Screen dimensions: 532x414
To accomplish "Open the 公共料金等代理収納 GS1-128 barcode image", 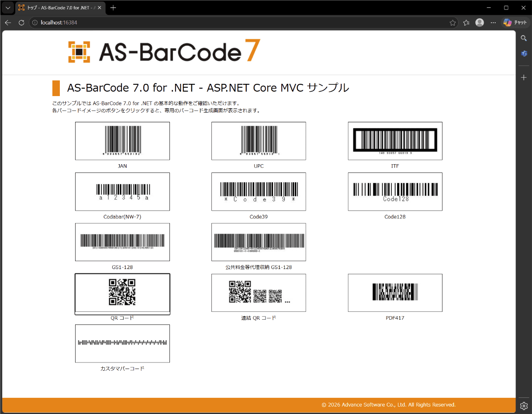I will click(x=259, y=242).
